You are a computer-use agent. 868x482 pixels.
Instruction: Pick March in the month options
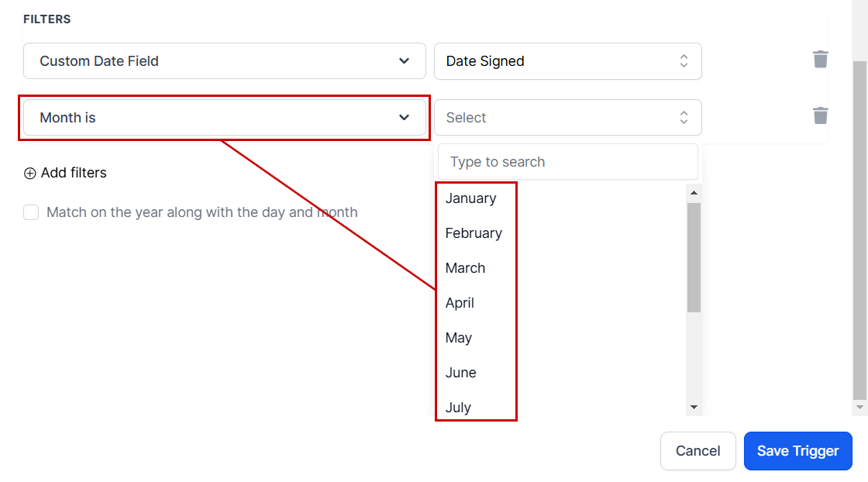(x=465, y=268)
